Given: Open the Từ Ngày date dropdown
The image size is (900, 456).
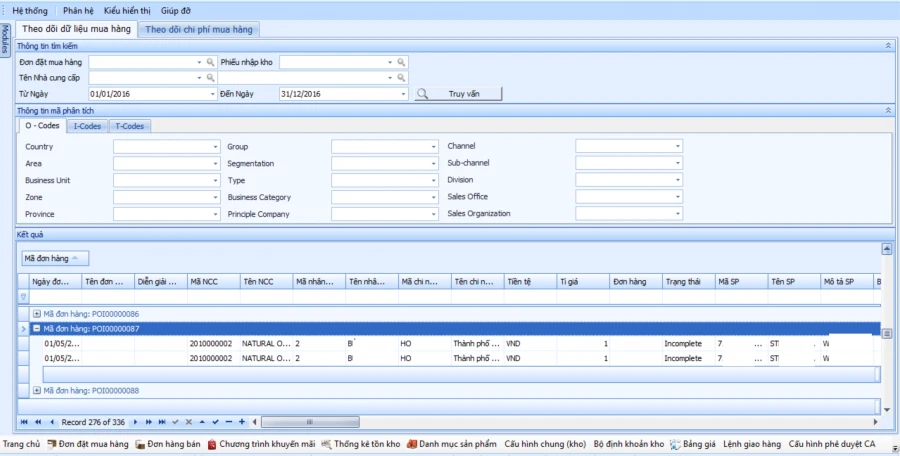Looking at the screenshot, I should (x=212, y=94).
